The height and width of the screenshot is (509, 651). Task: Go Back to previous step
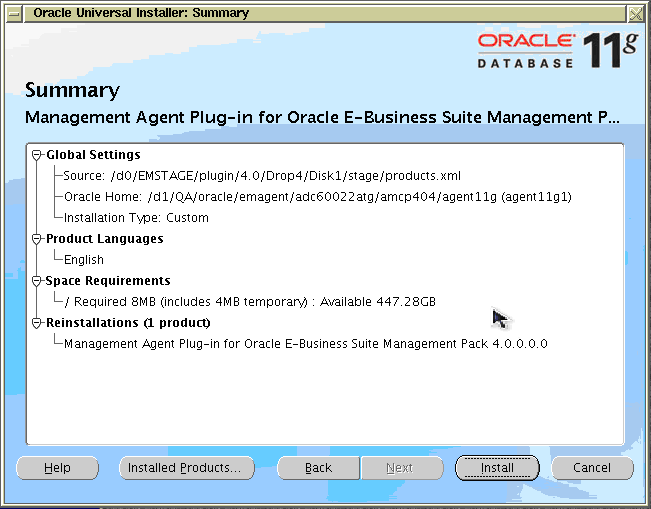pyautogui.click(x=318, y=468)
